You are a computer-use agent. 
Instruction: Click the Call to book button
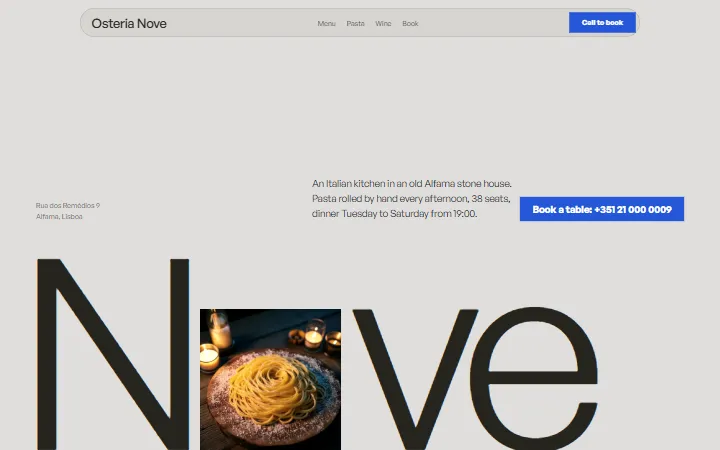coord(602,22)
